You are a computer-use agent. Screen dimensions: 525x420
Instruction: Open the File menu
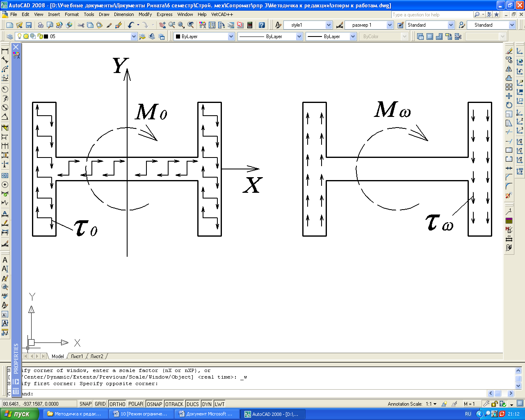coord(14,14)
